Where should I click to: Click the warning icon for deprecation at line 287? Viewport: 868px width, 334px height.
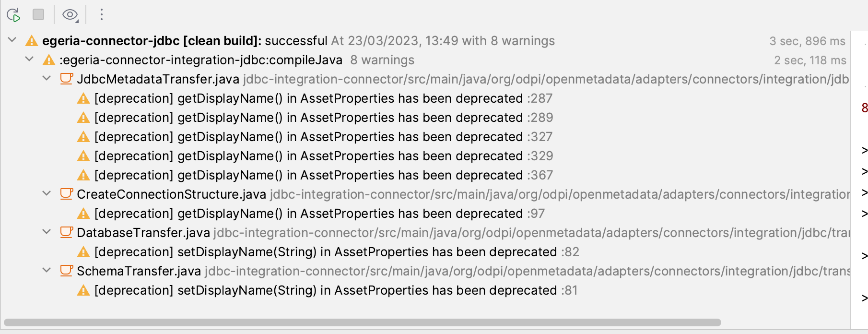(85, 98)
